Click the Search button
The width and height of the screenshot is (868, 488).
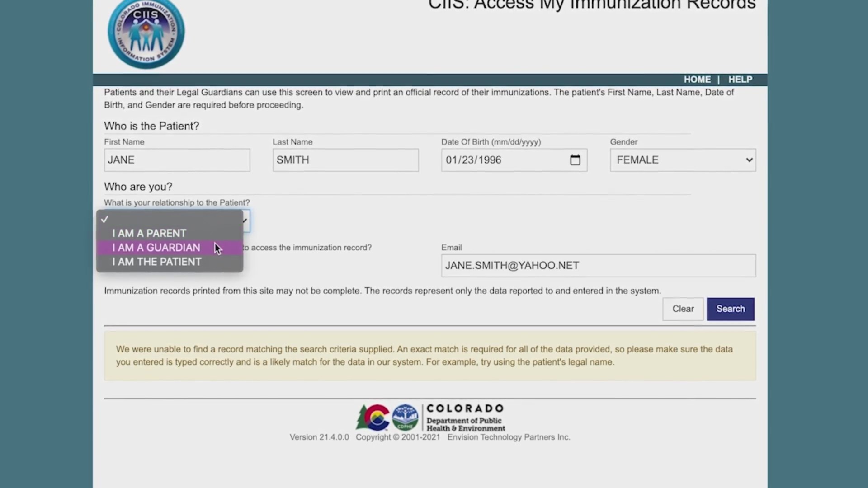730,308
